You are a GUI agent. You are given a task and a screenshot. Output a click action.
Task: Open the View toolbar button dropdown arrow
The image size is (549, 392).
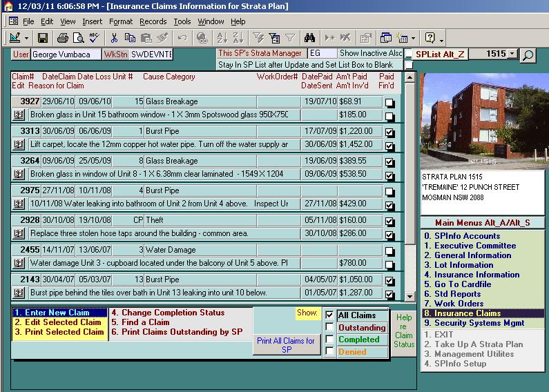tap(27, 39)
